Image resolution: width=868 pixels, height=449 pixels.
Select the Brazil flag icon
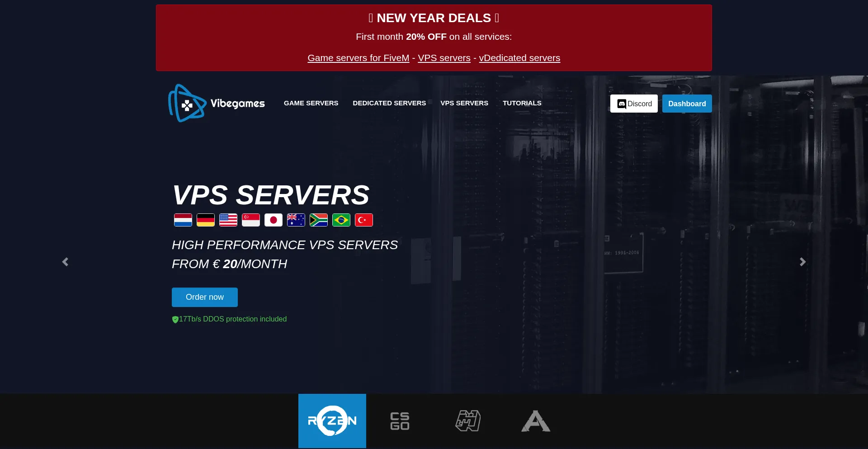[x=341, y=220]
